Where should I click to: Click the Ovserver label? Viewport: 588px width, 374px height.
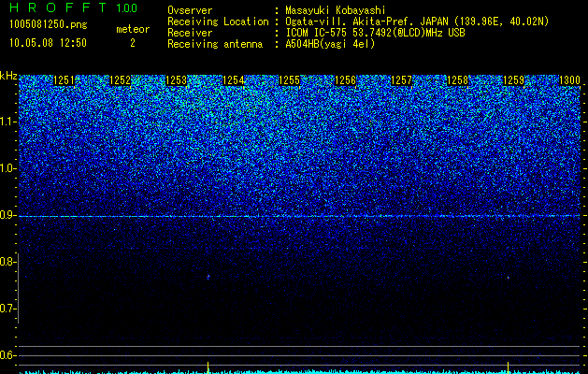190,10
